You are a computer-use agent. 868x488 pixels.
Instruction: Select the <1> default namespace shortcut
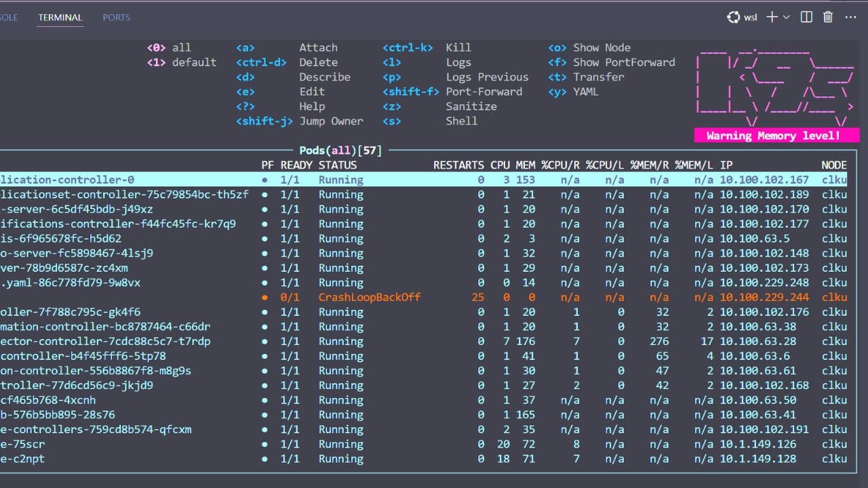(182, 62)
